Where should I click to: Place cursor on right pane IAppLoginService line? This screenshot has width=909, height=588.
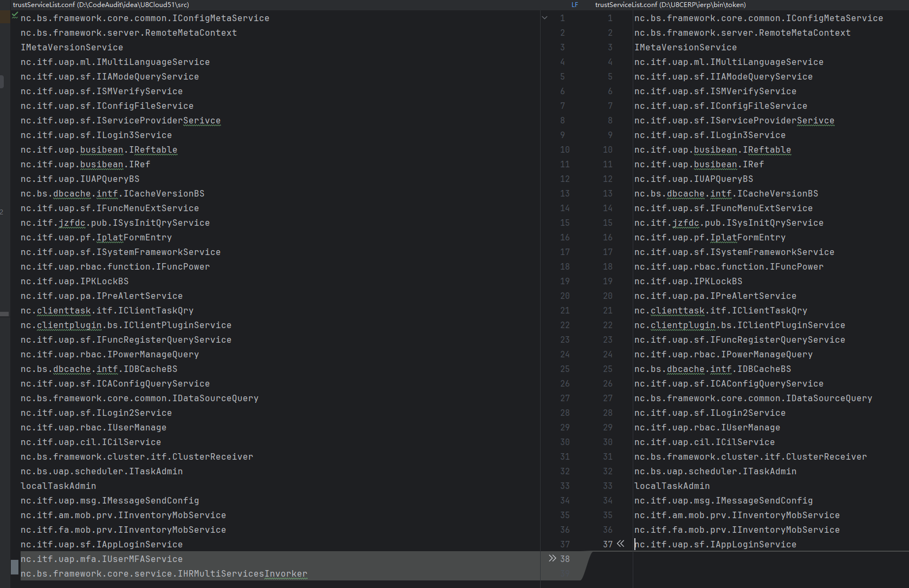click(715, 544)
